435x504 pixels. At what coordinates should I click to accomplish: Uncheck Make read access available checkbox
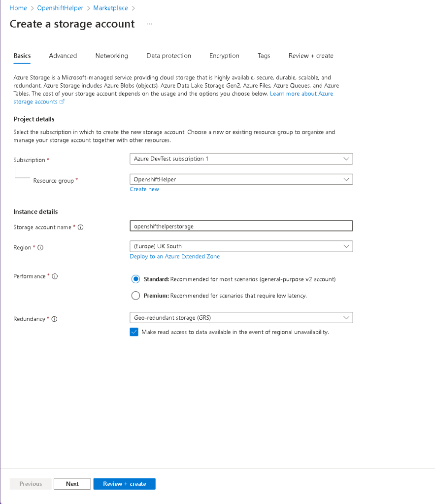click(134, 332)
